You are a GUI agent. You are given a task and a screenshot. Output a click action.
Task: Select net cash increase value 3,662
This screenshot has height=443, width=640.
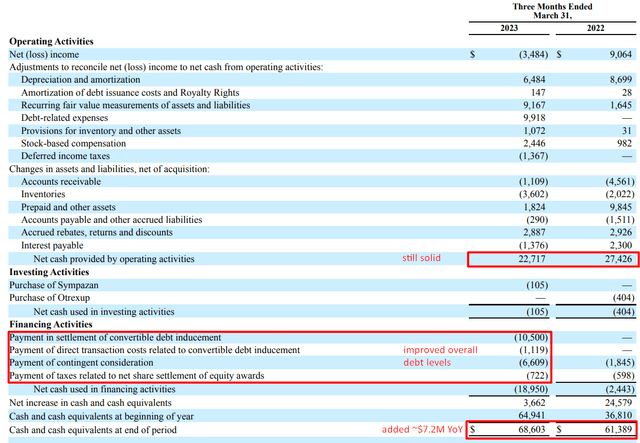[534, 403]
